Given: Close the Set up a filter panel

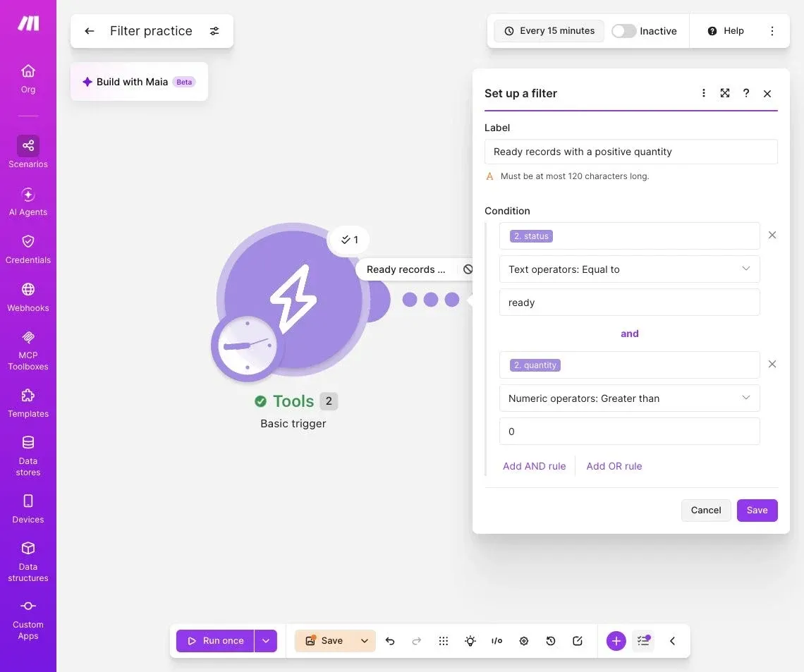Looking at the screenshot, I should tap(767, 93).
